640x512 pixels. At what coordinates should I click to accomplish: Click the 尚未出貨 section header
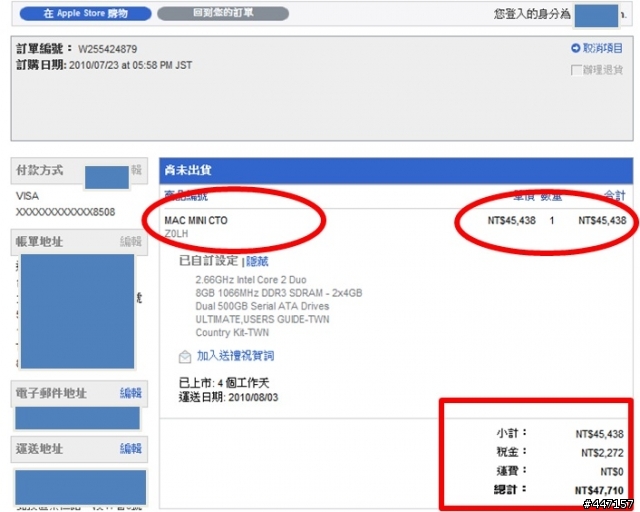[x=396, y=170]
